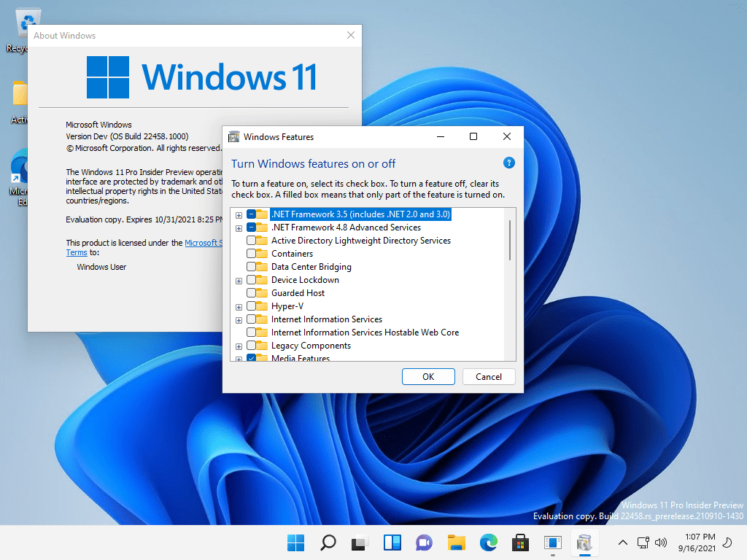Select Internet Information Services Hostable Web Core text
Screen dimensions: 747x560
pos(365,332)
